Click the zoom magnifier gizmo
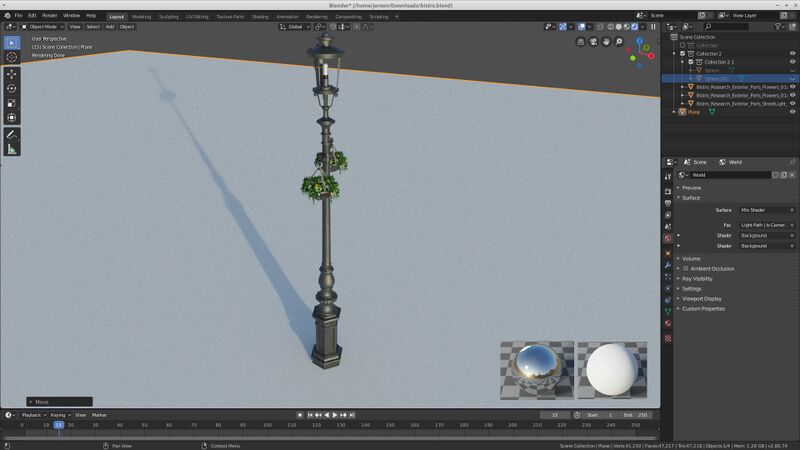The width and height of the screenshot is (800, 450). [619, 42]
